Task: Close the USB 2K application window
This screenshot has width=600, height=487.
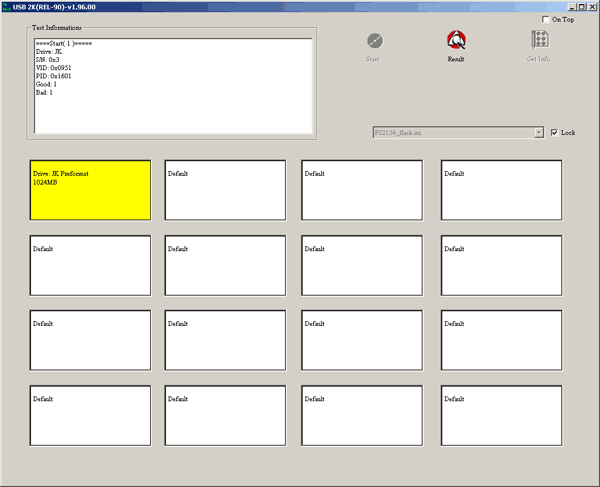Action: coord(592,6)
